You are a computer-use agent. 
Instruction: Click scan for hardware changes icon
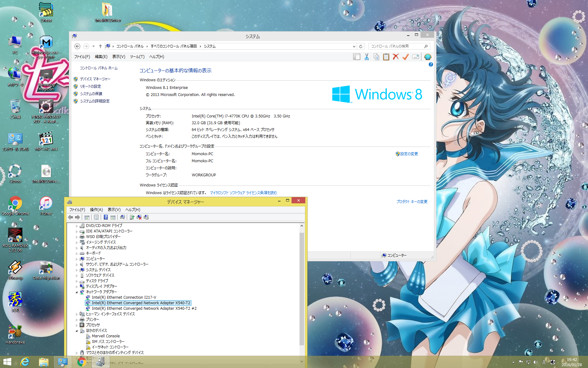tap(123, 217)
